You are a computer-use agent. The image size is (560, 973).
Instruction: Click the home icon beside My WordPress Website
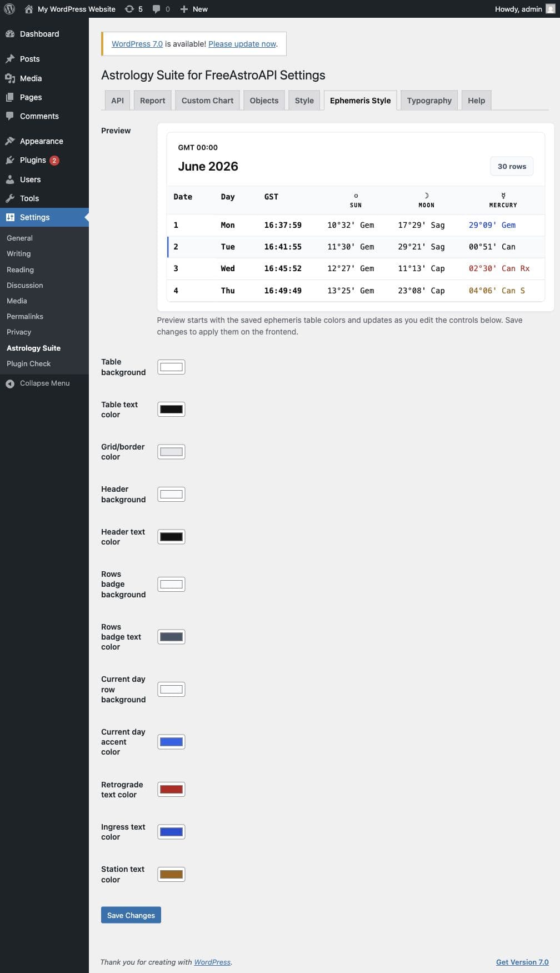pos(29,9)
